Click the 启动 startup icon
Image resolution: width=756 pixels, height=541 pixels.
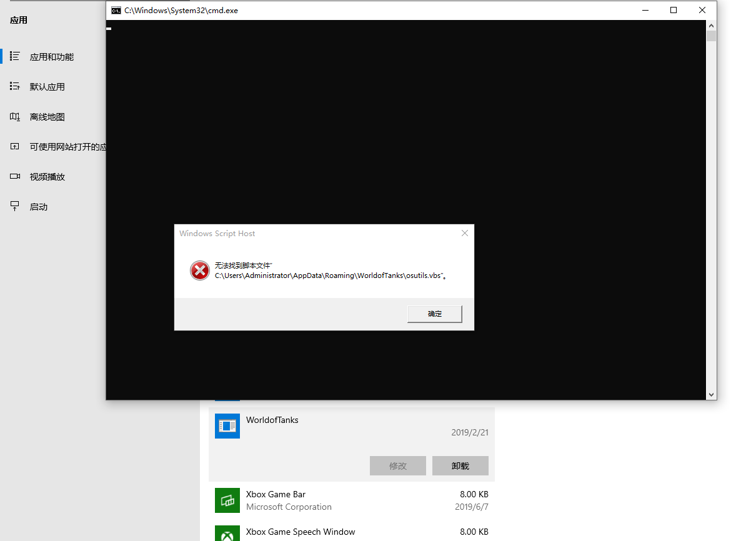[15, 207]
